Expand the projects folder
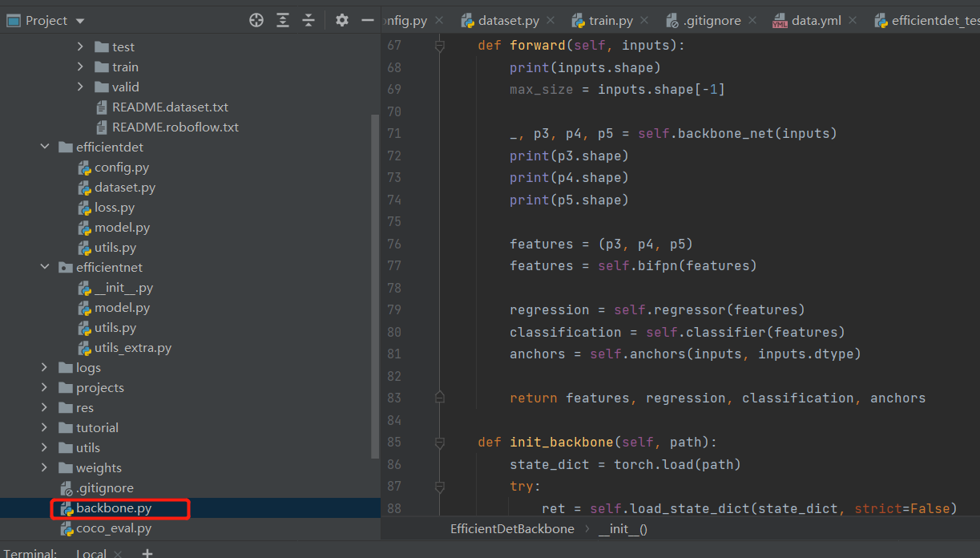 [45, 388]
